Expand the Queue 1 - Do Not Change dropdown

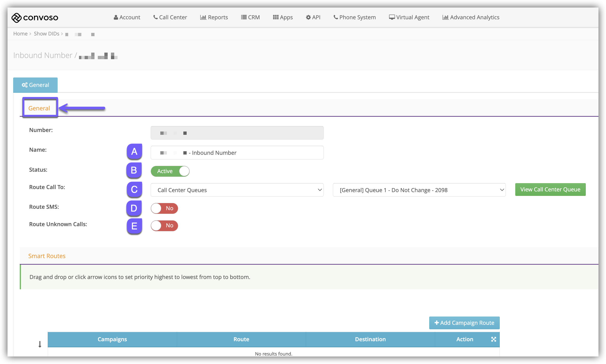[x=419, y=190]
